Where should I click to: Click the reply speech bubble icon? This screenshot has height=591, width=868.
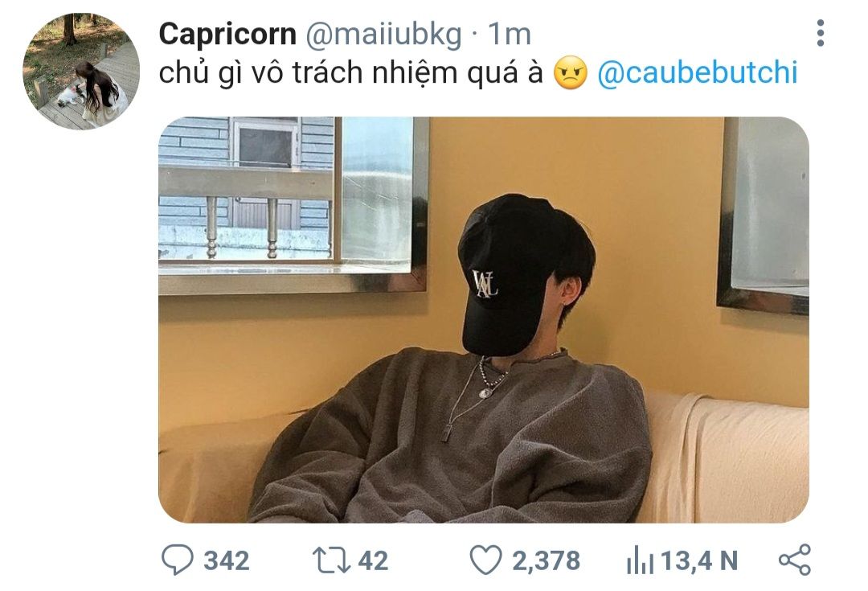pos(177,560)
